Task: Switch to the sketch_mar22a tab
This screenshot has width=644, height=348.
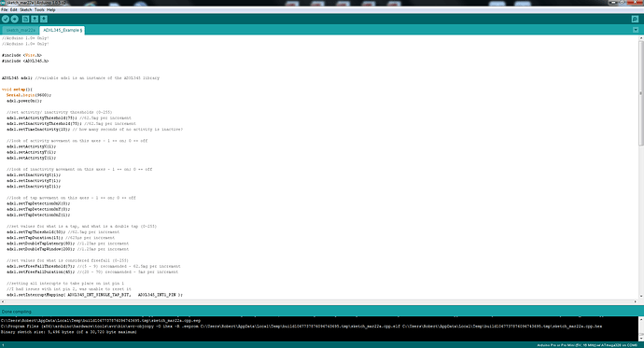Action: coord(21,31)
